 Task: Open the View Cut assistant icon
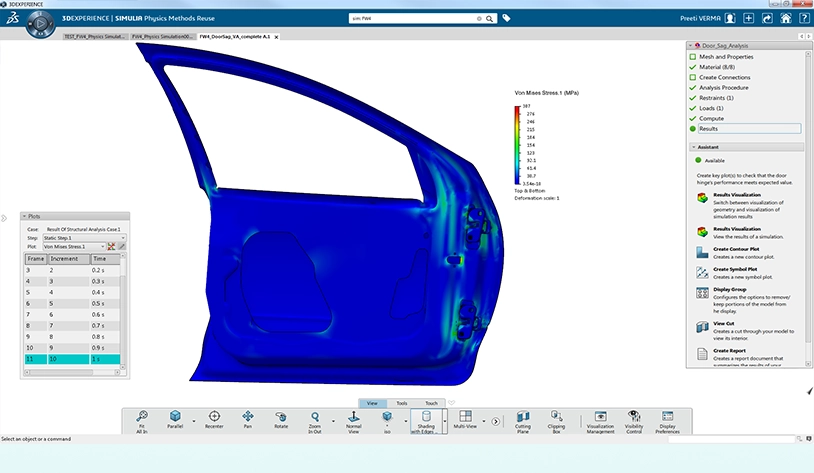[x=702, y=327]
